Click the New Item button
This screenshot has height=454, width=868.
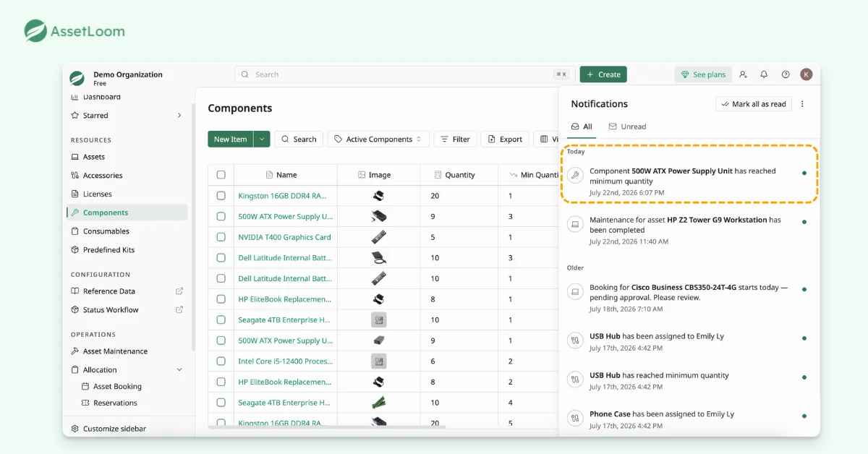coord(230,139)
